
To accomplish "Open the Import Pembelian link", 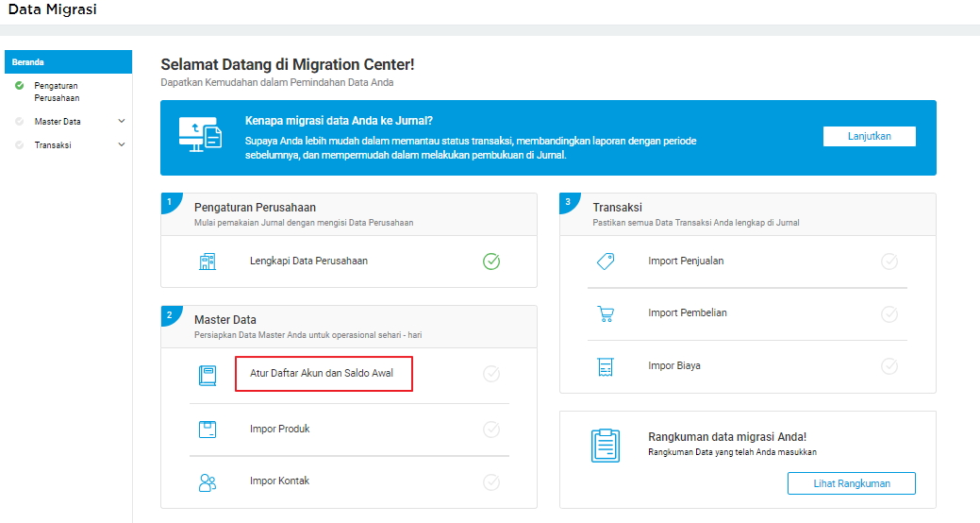I will 688,312.
